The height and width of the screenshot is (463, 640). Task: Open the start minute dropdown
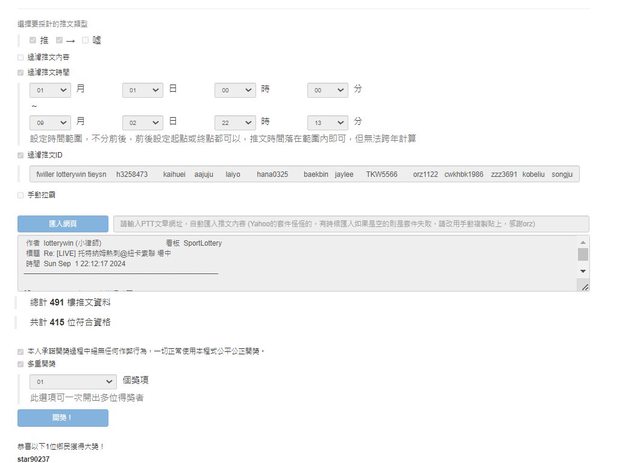point(327,90)
